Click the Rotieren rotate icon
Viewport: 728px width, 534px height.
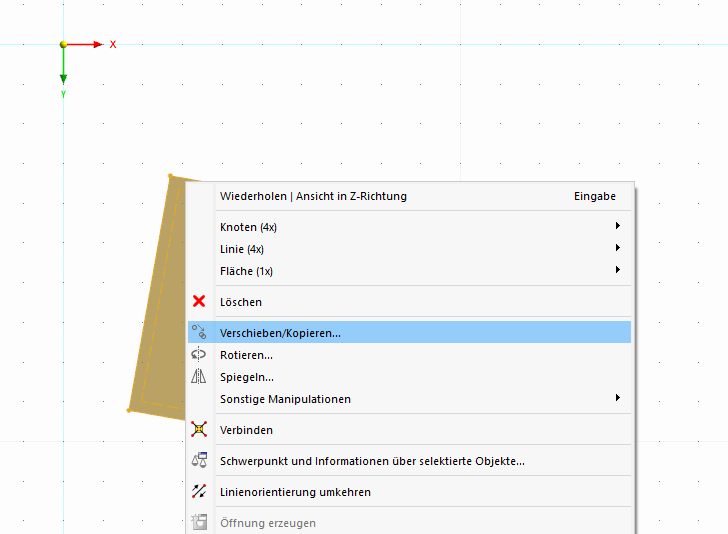(x=199, y=354)
